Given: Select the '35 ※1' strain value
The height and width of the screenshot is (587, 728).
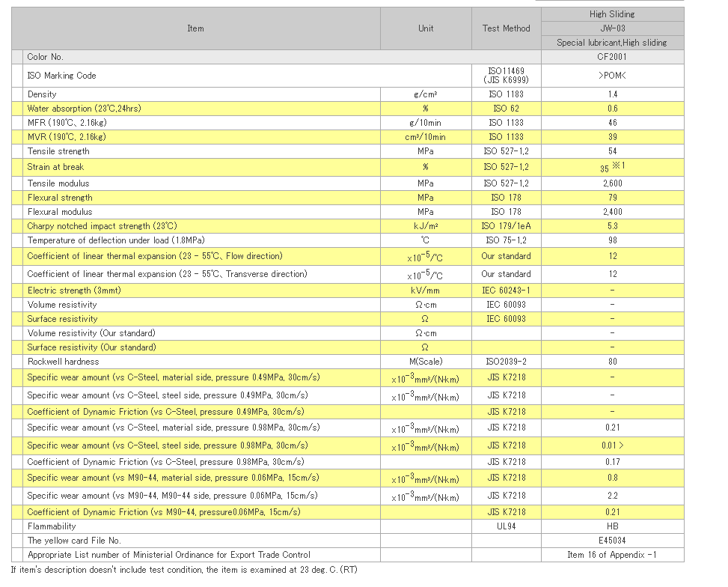Looking at the screenshot, I should [x=612, y=167].
